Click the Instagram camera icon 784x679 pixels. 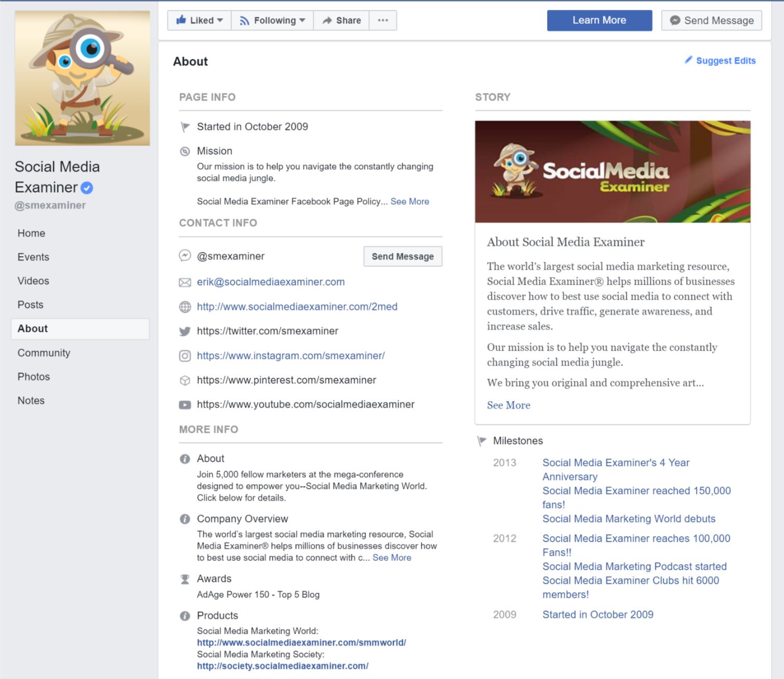click(185, 356)
